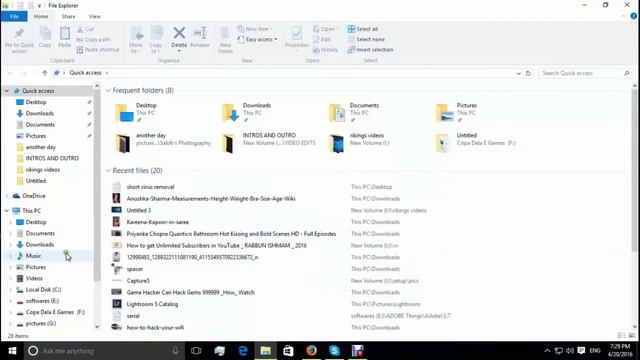The height and width of the screenshot is (360, 640).
Task: Click the refresh button by address bar
Action: (x=528, y=73)
